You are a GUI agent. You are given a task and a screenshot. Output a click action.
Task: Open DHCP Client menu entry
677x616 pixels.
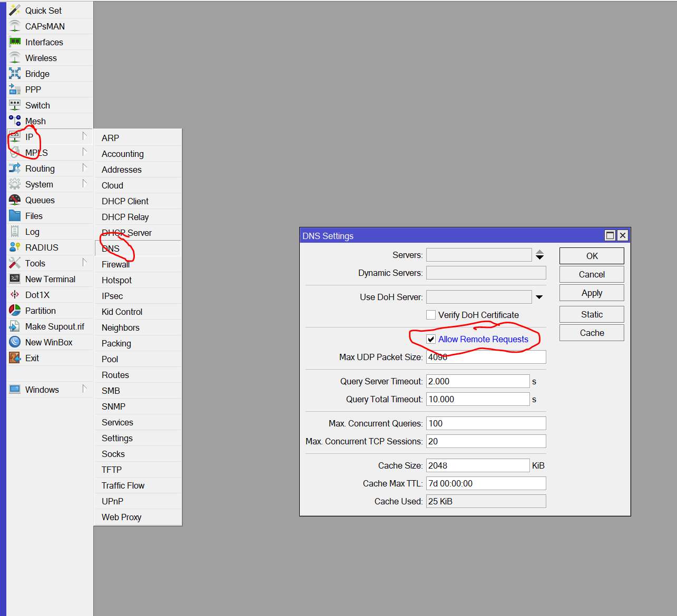(138, 201)
